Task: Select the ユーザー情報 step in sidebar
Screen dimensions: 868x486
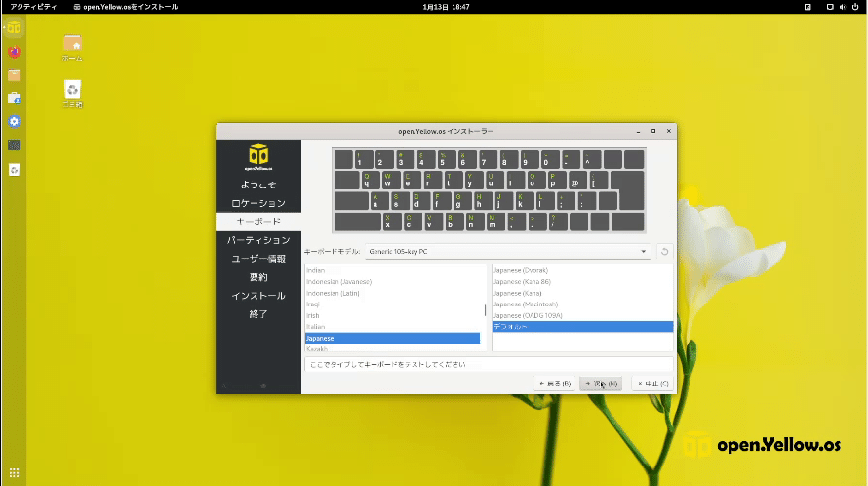Action: click(258, 259)
